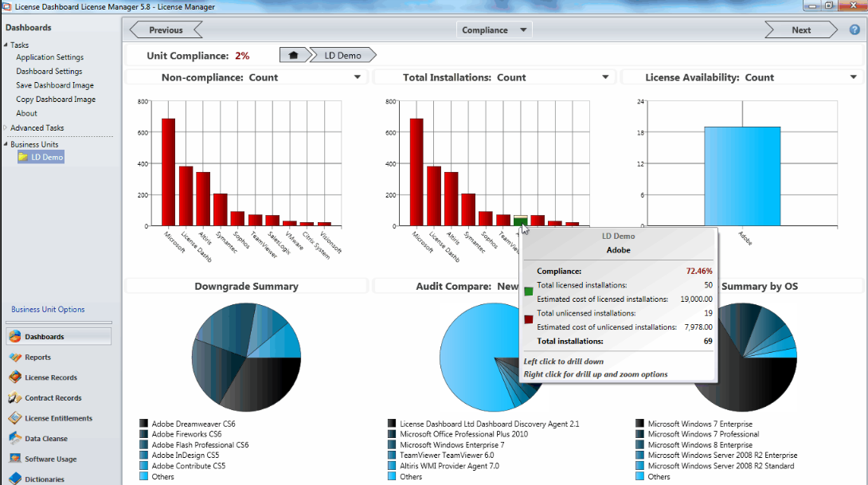Click the License Records icon
The width and height of the screenshot is (868, 485).
[x=14, y=377]
